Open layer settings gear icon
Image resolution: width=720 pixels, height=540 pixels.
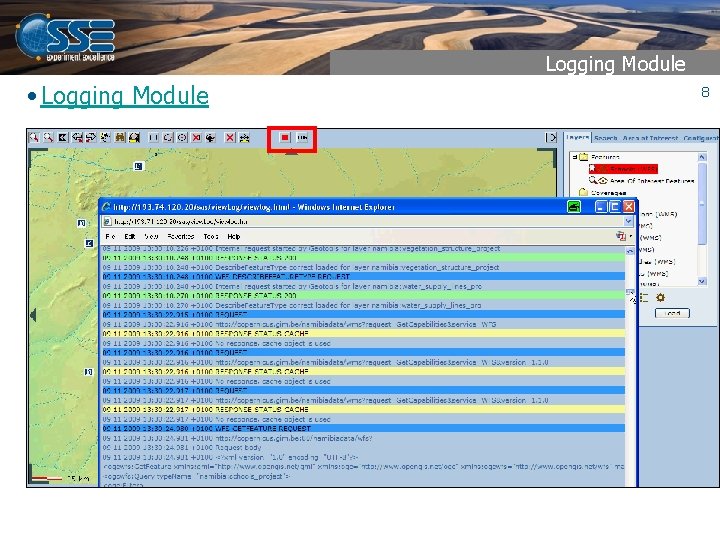[x=660, y=298]
